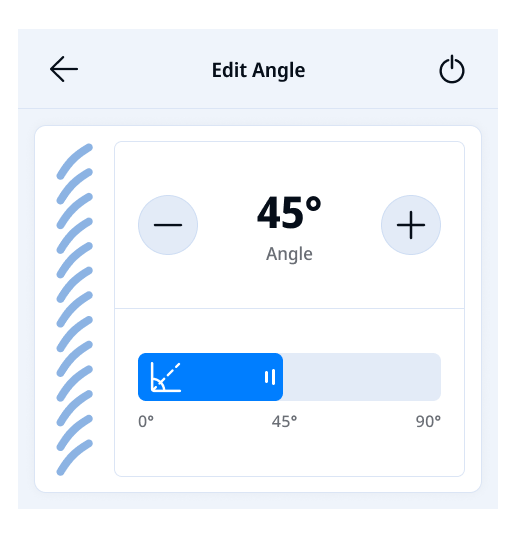Click the large 45° angle value

[x=289, y=213]
